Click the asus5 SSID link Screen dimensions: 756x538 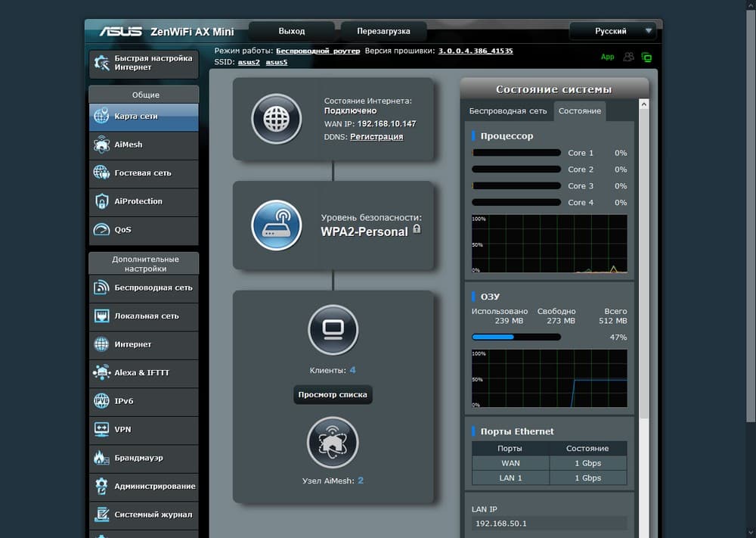click(x=276, y=62)
